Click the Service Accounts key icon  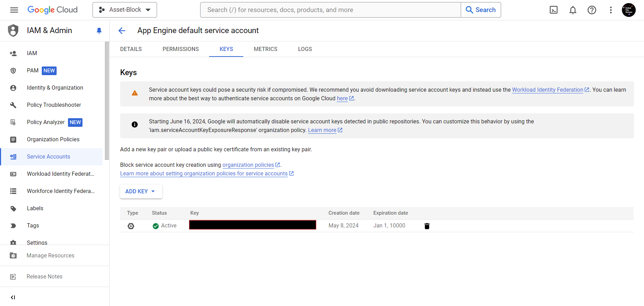pos(13,157)
